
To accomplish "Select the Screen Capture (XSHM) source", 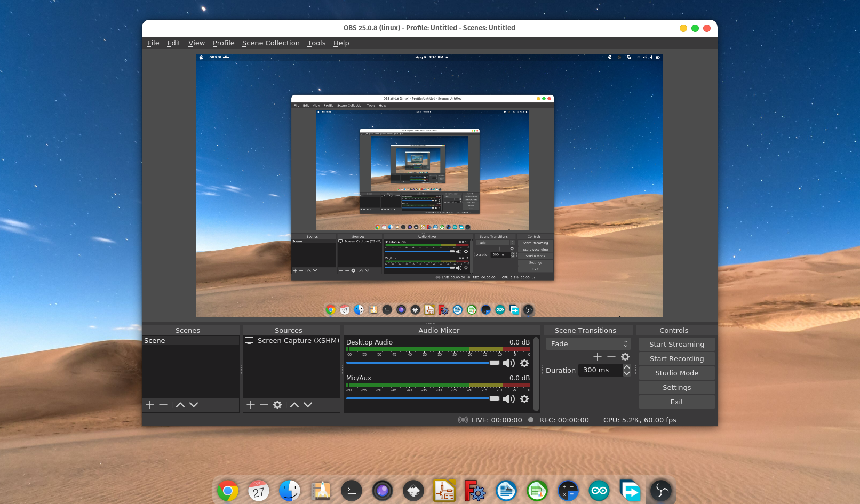I will click(x=291, y=341).
